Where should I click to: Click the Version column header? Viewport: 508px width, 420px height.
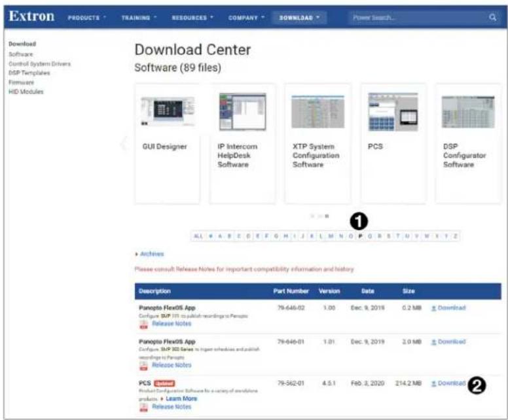329,291
